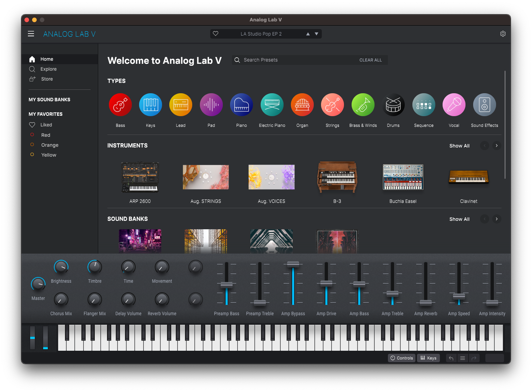Show previous Instruments page arrow
Screen dimensions: 532x392
pyautogui.click(x=485, y=146)
